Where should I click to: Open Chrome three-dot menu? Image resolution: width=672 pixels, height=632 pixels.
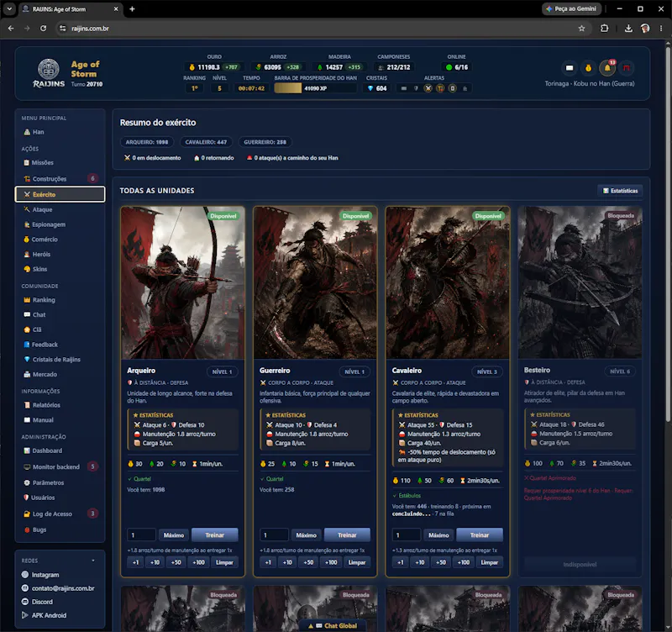[x=661, y=29]
